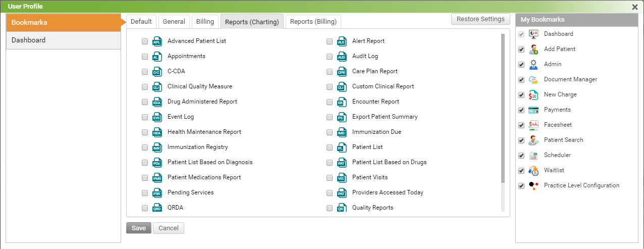Click the Event Log EVE icon

pos(157,117)
